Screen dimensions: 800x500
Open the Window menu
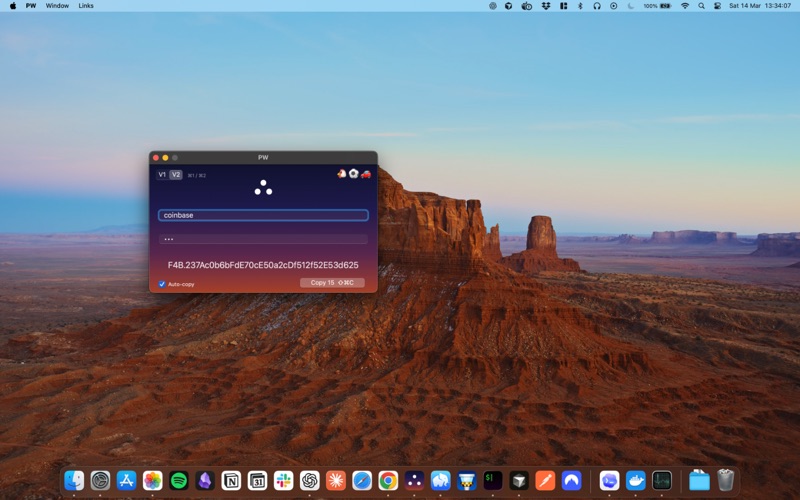pyautogui.click(x=57, y=6)
